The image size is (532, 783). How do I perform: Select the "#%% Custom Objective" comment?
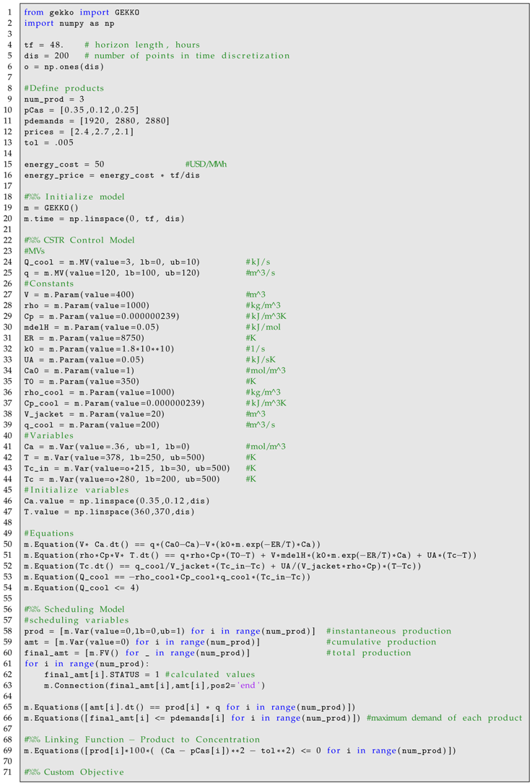(74, 772)
